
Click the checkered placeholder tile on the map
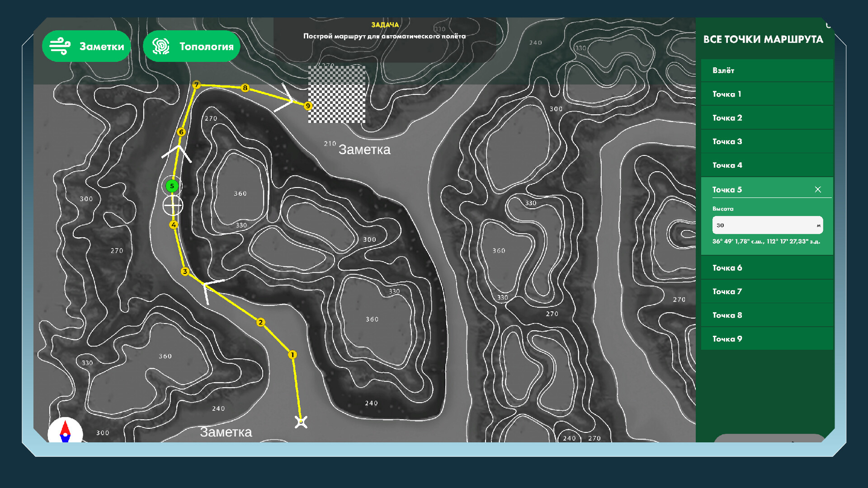coord(336,94)
